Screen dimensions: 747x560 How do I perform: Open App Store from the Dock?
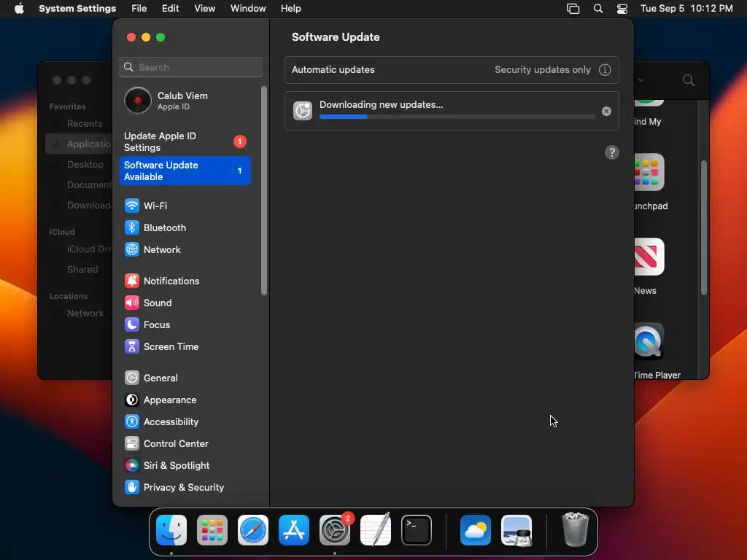pos(294,530)
